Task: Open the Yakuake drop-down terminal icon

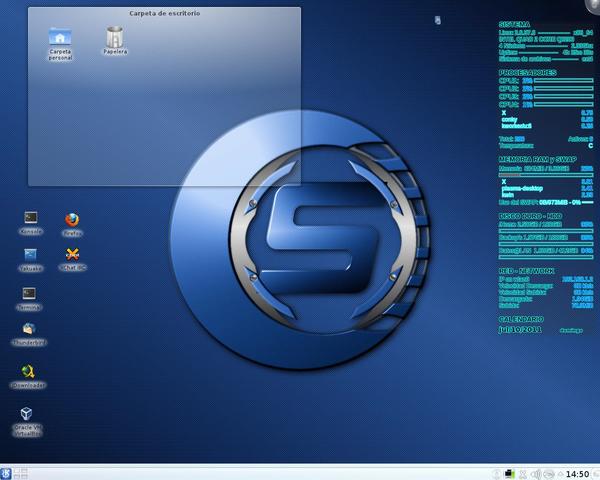Action: coord(30,260)
